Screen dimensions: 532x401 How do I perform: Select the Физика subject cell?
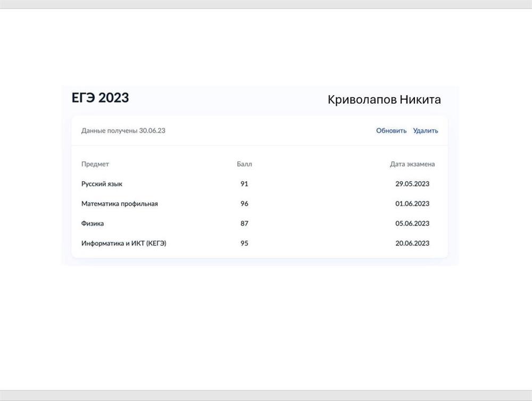(92, 223)
